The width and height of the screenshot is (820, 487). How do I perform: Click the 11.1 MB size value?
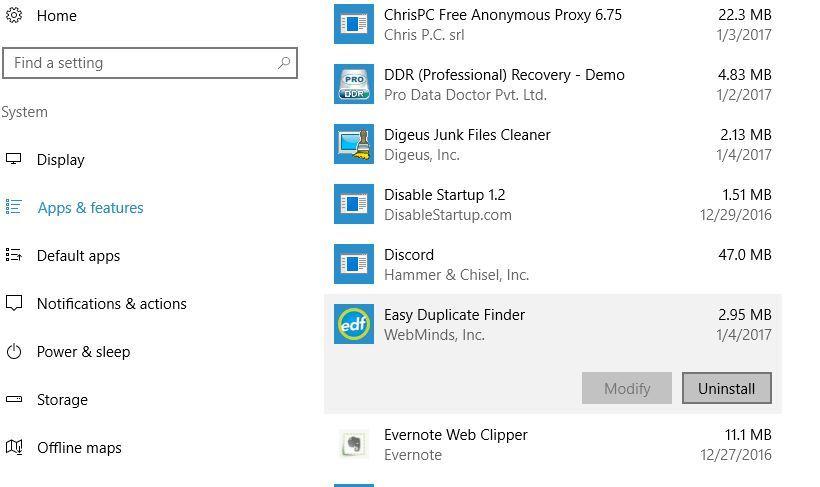748,435
